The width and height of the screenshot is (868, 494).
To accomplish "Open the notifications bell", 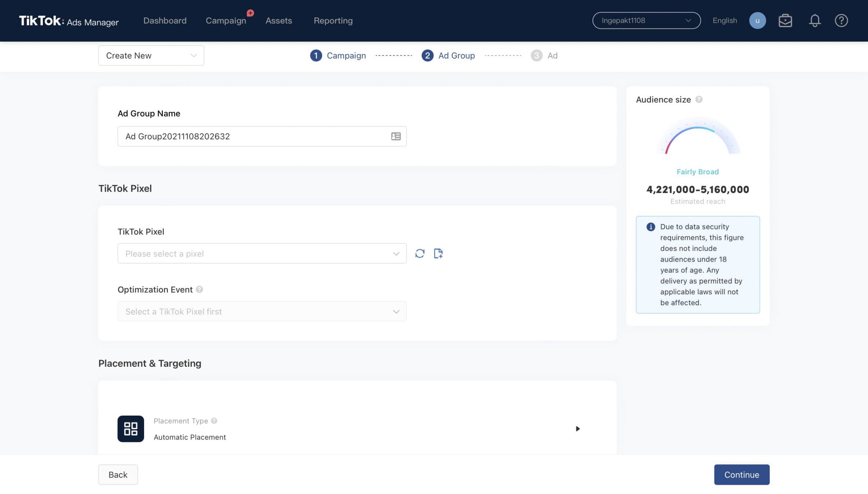I will (x=814, y=20).
